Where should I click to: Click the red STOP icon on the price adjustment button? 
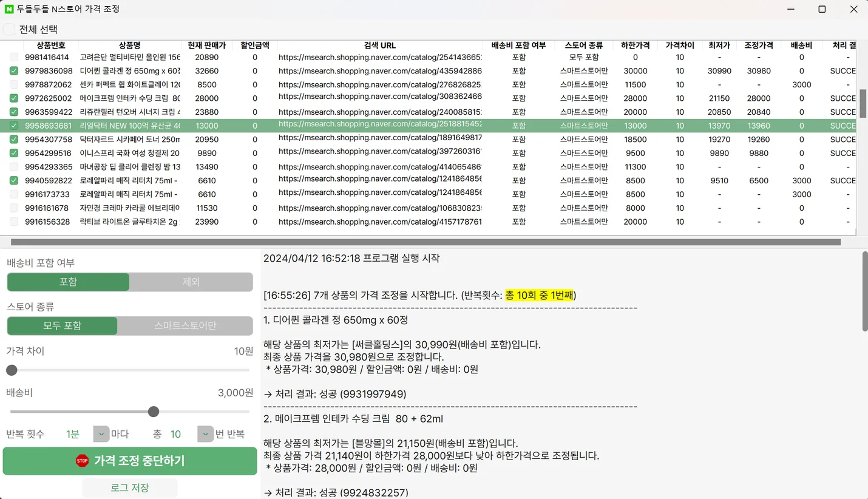coord(82,461)
